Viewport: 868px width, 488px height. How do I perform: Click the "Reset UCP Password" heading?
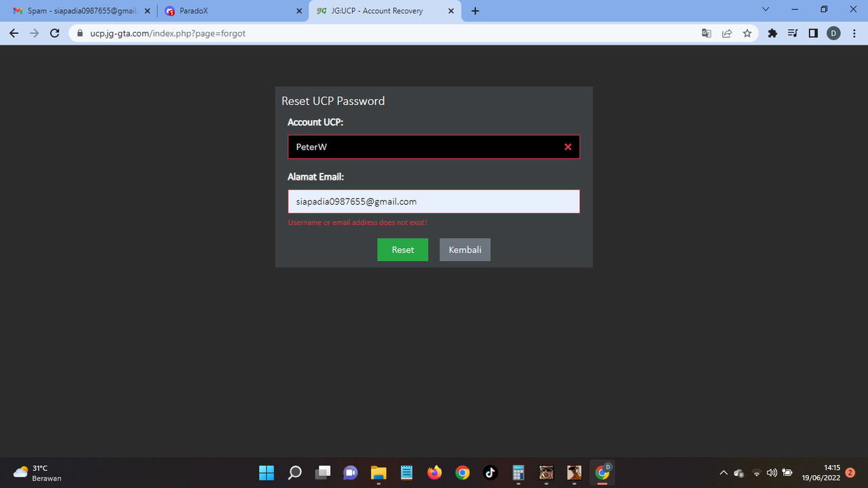coord(333,101)
